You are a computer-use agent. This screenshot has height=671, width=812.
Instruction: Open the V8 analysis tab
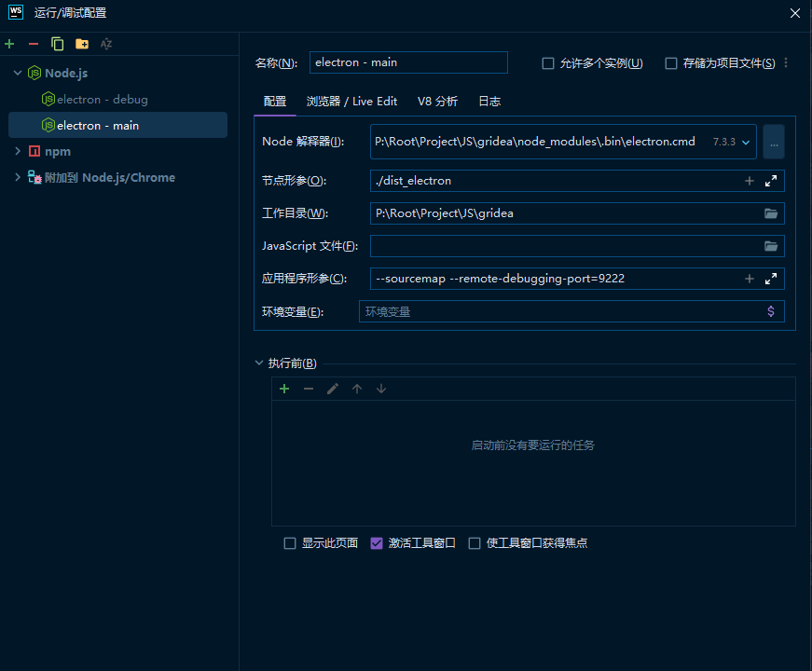(x=437, y=102)
